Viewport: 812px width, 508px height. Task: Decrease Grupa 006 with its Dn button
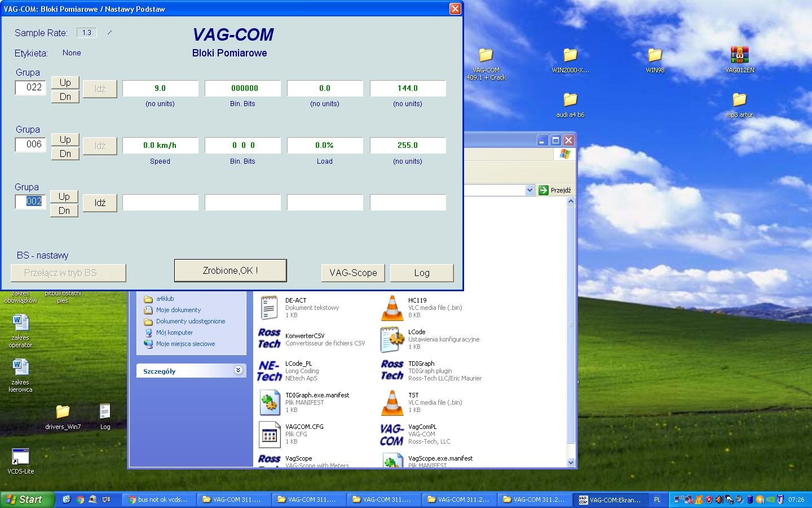(65, 154)
